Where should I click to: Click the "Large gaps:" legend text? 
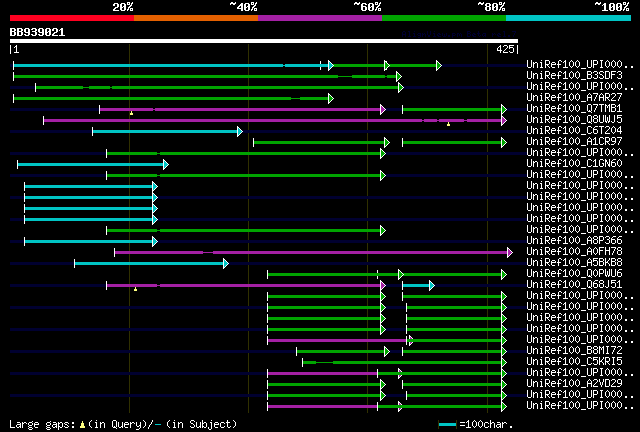(x=42, y=425)
